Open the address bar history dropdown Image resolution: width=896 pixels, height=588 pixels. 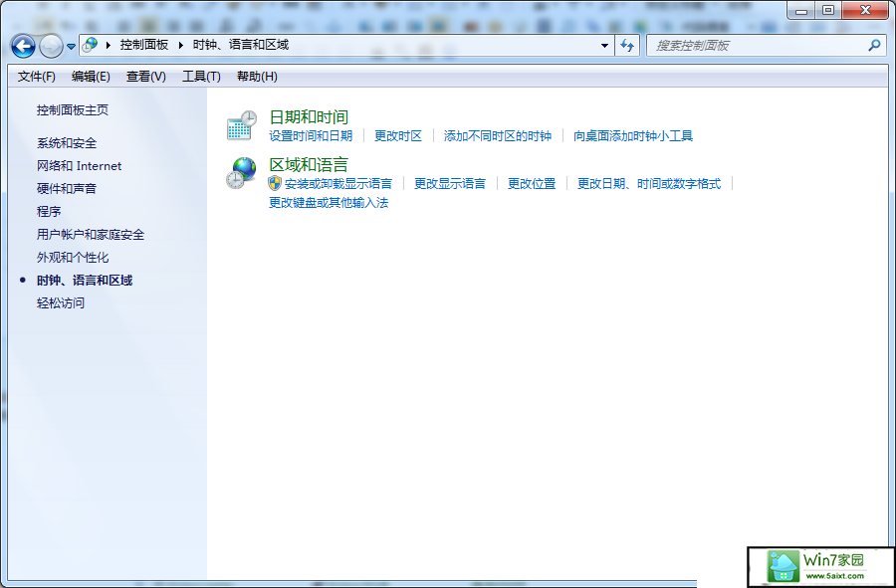(x=604, y=46)
